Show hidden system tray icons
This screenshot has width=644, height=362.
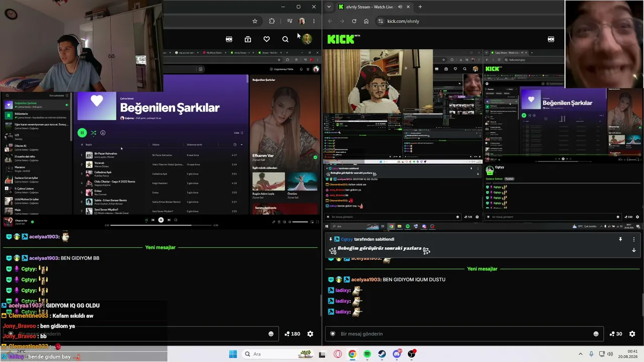(580, 354)
